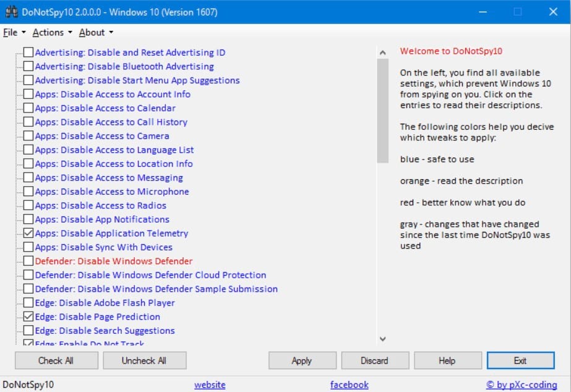Check Disable Access to Microphone checkbox
The height and width of the screenshot is (392, 571).
point(28,191)
